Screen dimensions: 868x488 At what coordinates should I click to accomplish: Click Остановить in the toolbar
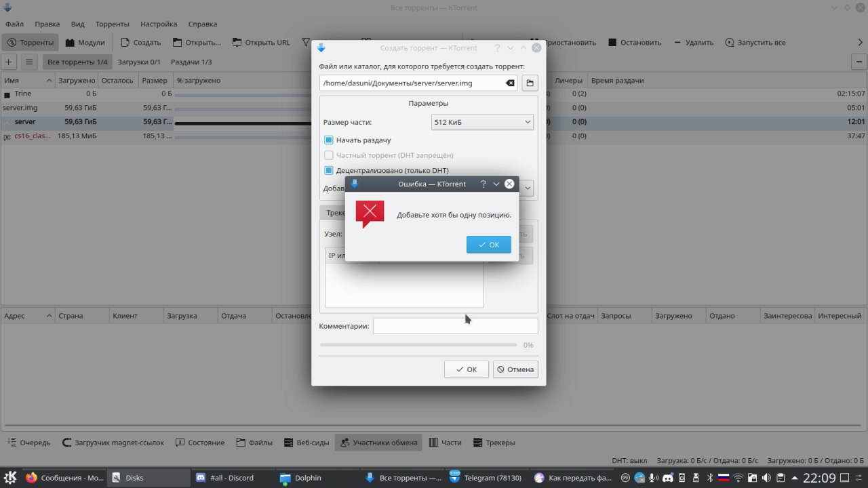[x=635, y=42]
